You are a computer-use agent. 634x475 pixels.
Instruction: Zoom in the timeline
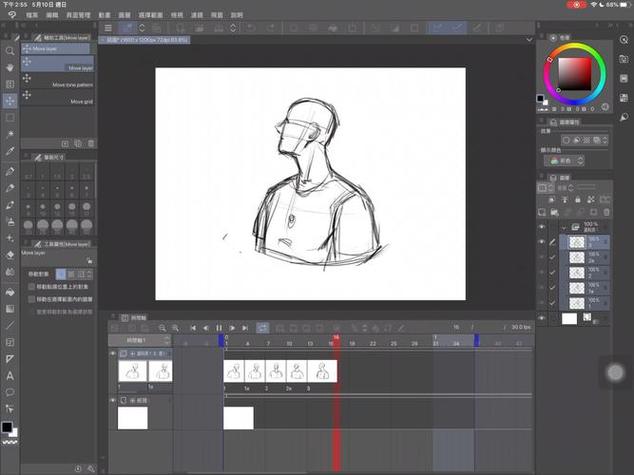coord(175,328)
